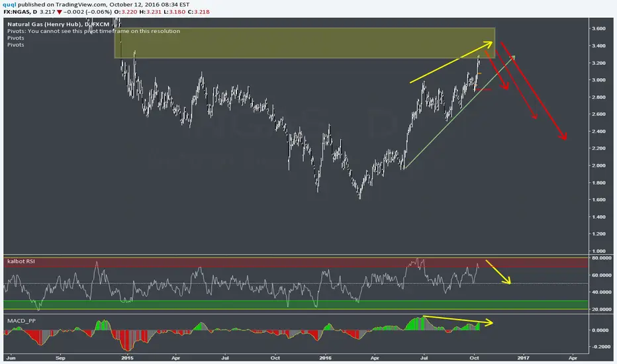Click the 80.0000 RSI axis label
617x364 pixels.
point(601,258)
